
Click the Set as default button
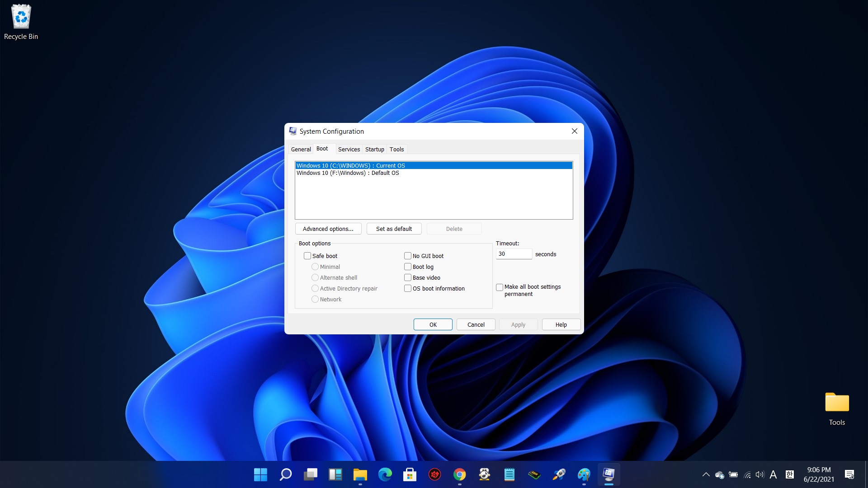(x=394, y=229)
